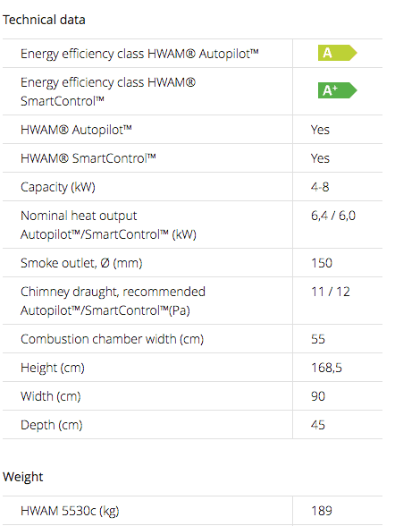The height and width of the screenshot is (526, 420).
Task: Click the Energy efficiency class SmartControl label
Action: click(x=108, y=91)
